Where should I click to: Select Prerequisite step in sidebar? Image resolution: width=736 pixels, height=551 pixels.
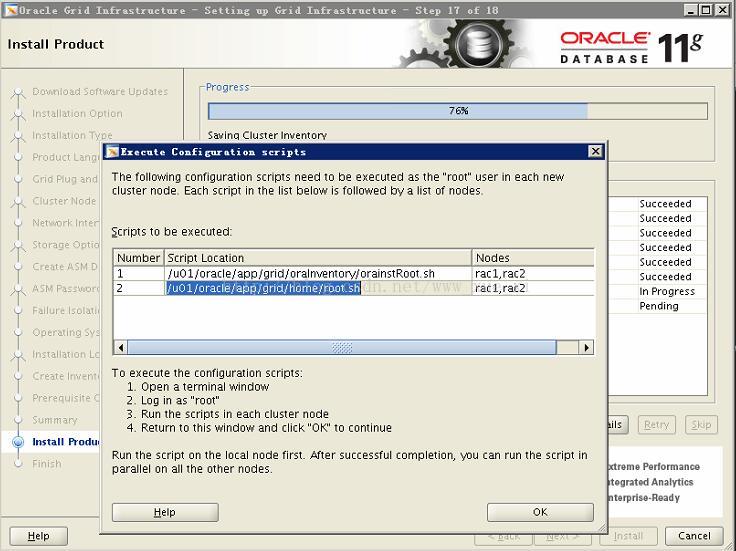point(66,398)
